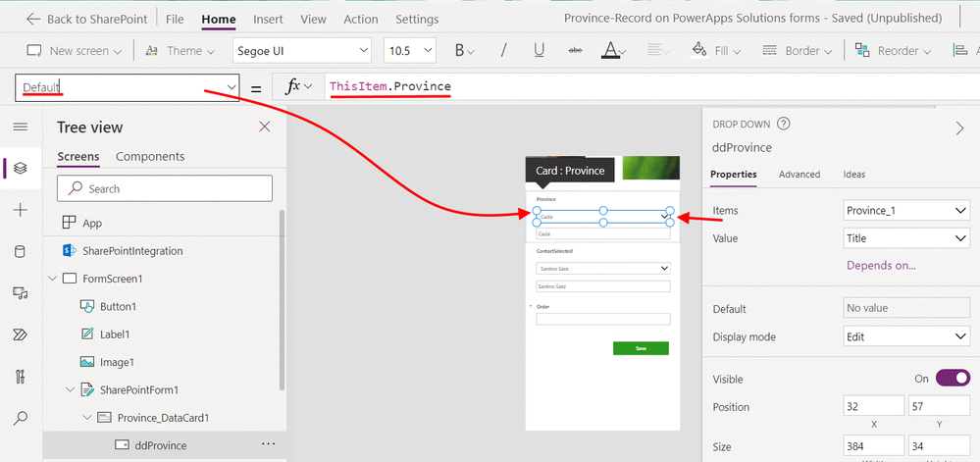Switch to the Home ribbon tab
The width and height of the screenshot is (980, 462).
218,19
